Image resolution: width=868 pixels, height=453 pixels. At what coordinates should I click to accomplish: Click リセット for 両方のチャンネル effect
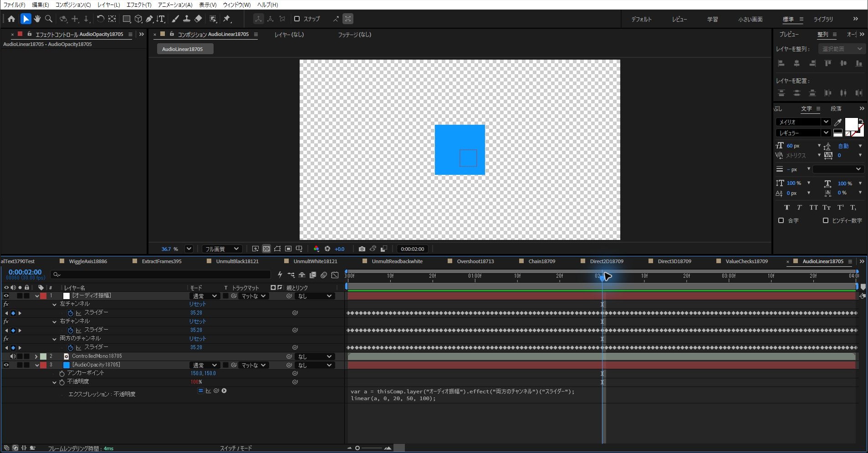click(198, 339)
